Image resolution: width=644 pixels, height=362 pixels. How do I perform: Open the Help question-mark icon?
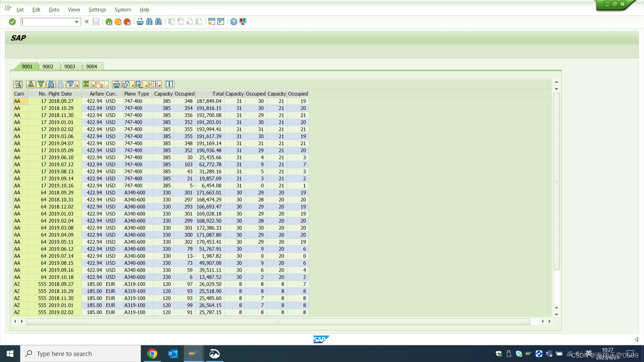click(x=233, y=22)
